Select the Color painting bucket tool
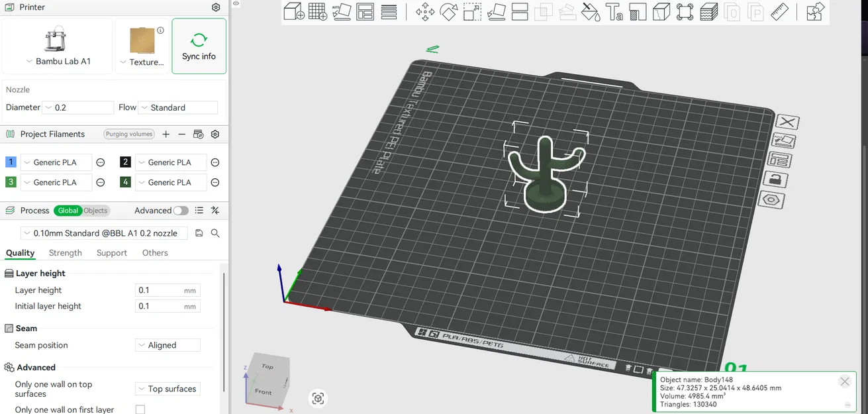Viewport: 868px width, 414px height. tap(590, 12)
